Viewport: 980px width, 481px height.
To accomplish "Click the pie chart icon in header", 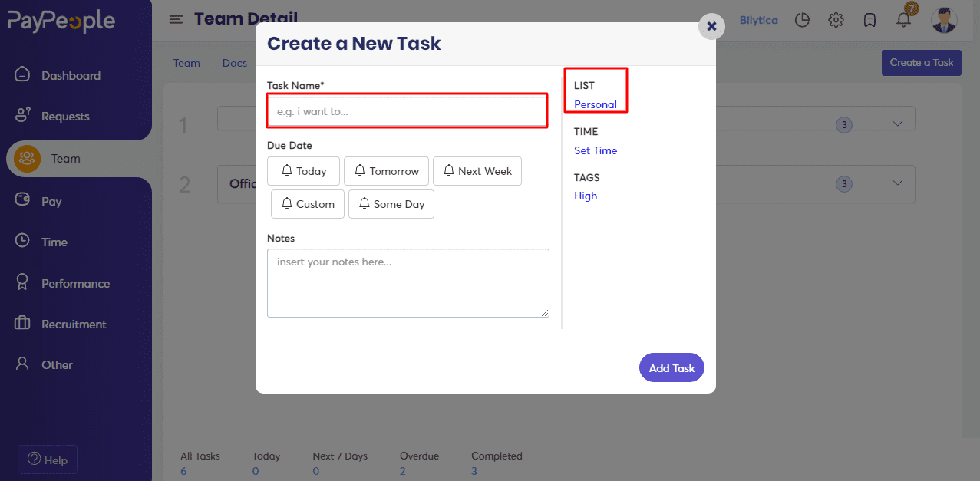I will [x=802, y=20].
